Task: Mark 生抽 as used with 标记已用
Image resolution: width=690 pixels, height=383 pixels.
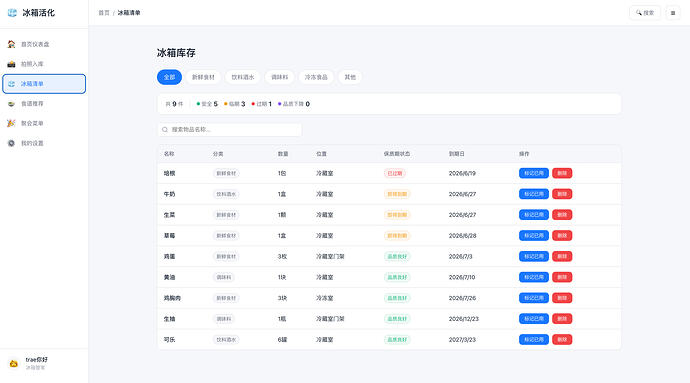Action: [x=534, y=319]
